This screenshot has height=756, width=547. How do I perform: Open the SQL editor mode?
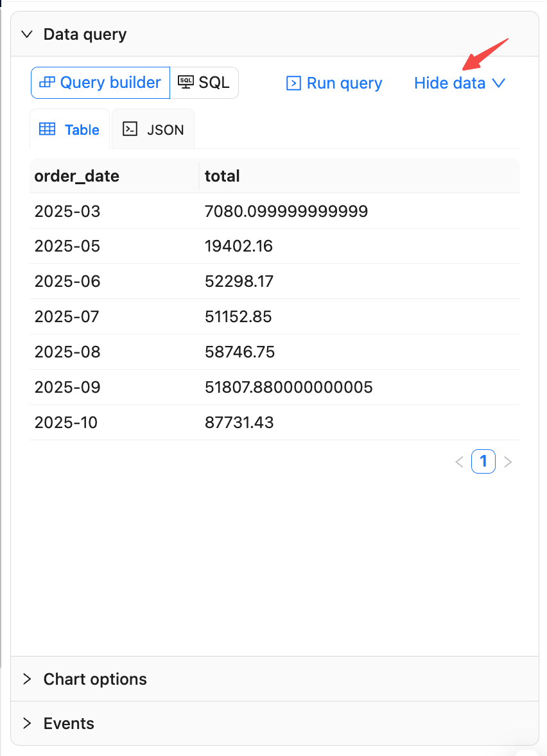click(x=204, y=82)
